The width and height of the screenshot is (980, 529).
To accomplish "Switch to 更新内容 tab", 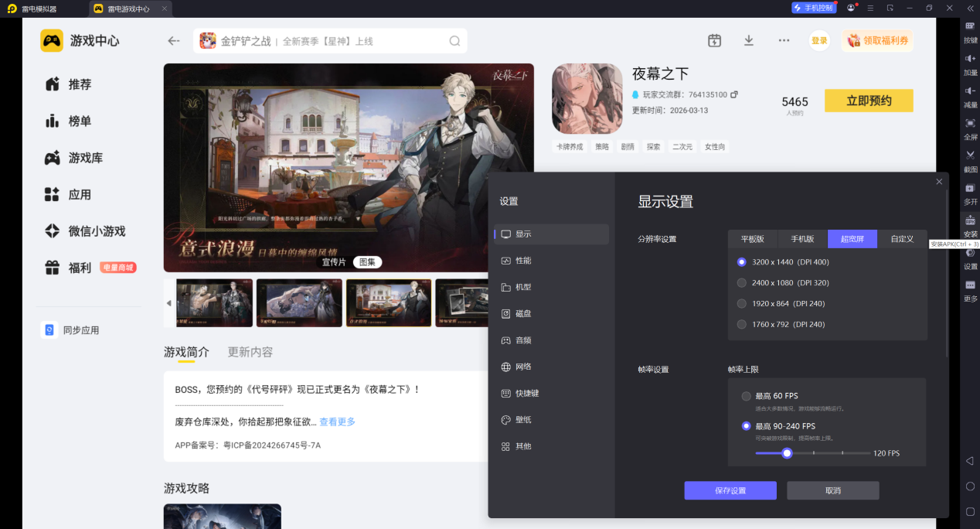I will pos(250,352).
